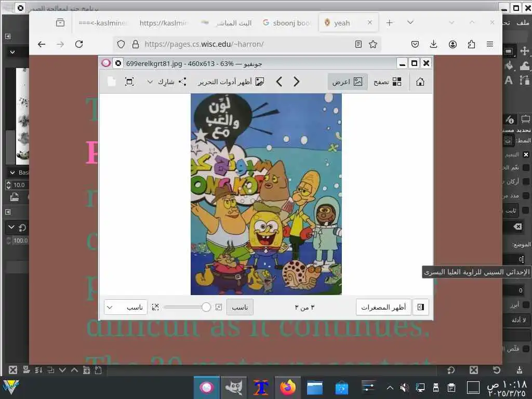Click GIMP opacity field showing 100.0
Image resolution: width=532 pixels, height=399 pixels.
click(18, 241)
